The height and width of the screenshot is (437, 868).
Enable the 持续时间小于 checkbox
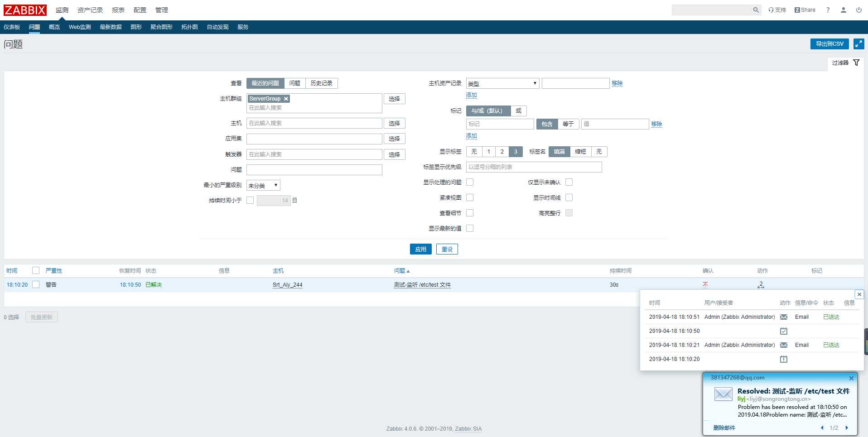[x=250, y=200]
